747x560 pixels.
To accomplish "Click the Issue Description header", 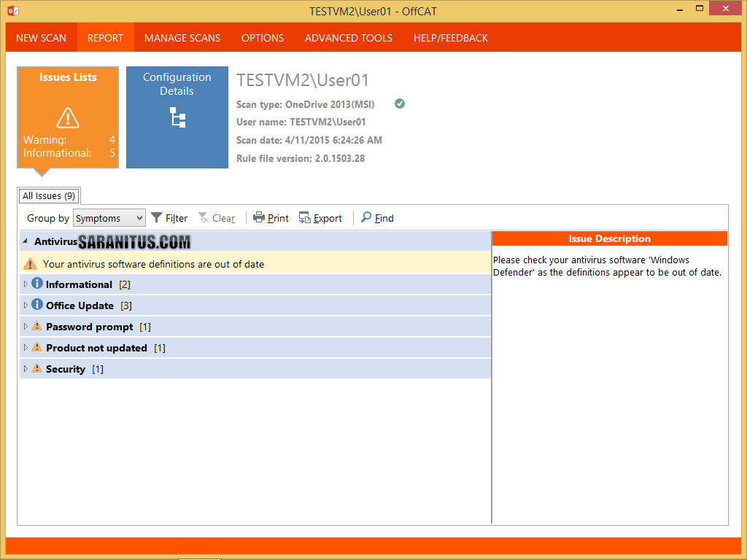I will tap(609, 238).
